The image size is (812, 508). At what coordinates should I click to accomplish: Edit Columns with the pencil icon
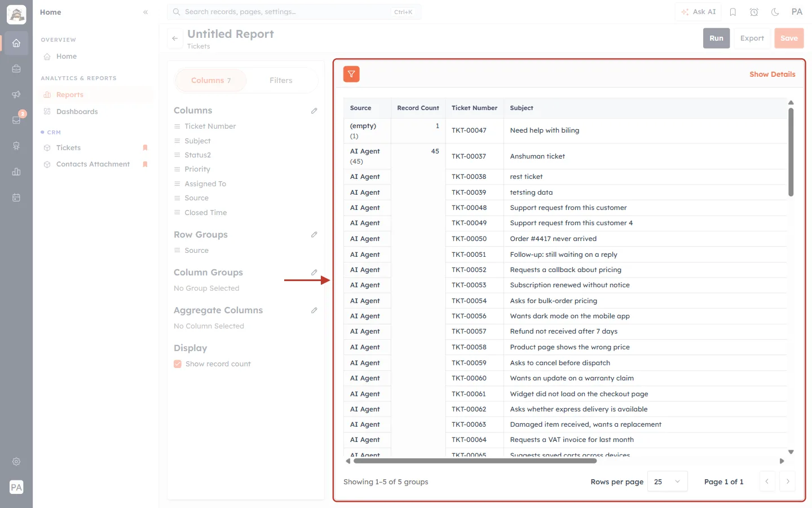(x=314, y=111)
